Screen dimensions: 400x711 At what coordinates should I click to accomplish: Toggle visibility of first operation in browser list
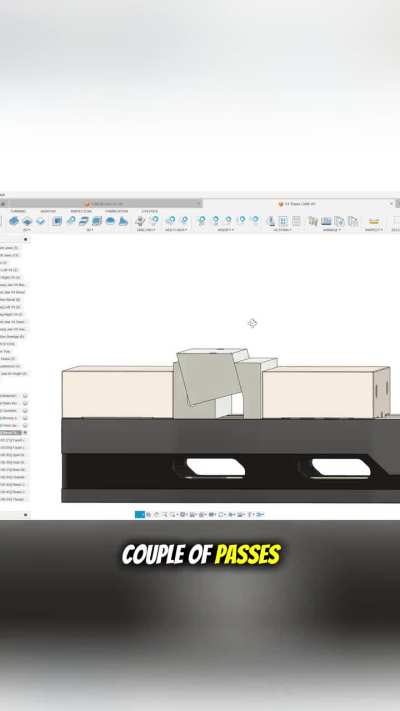[25, 396]
